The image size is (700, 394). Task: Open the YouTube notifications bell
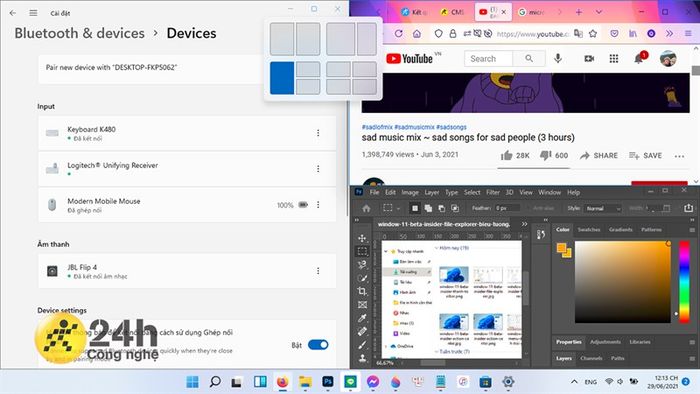pos(639,59)
